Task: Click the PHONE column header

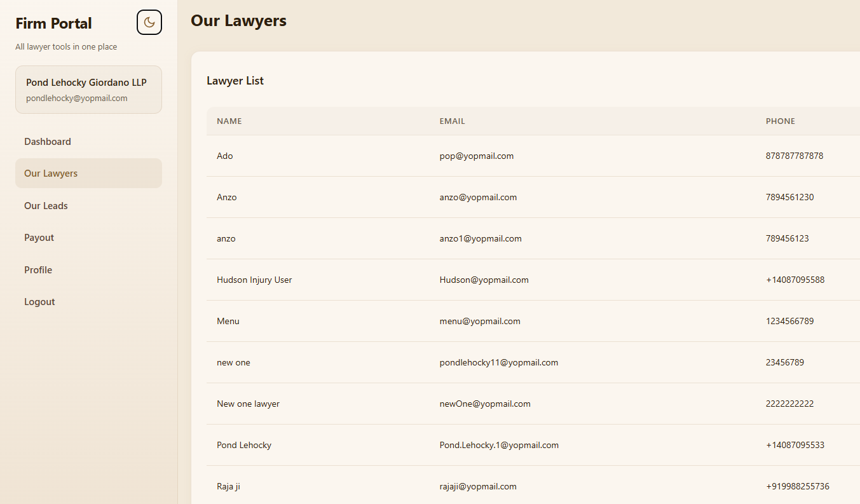Action: tap(781, 121)
